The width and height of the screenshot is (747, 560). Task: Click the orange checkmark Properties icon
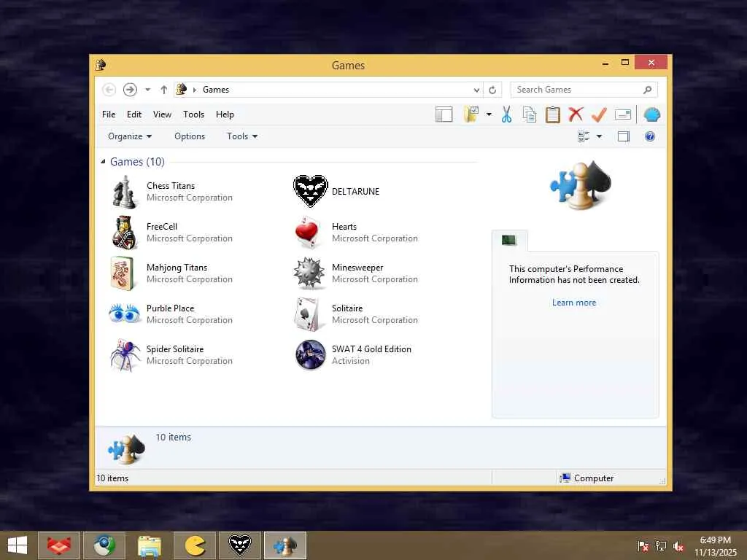click(600, 114)
